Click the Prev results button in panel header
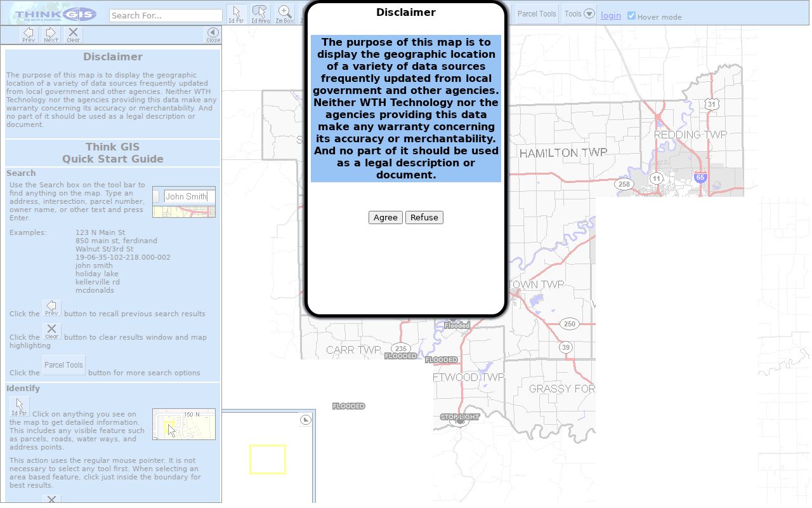812x508 pixels. coord(29,35)
